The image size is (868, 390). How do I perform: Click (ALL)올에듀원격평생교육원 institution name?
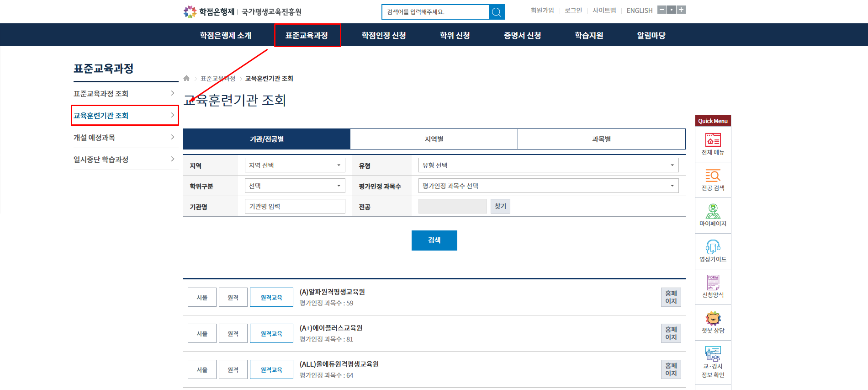coord(339,364)
